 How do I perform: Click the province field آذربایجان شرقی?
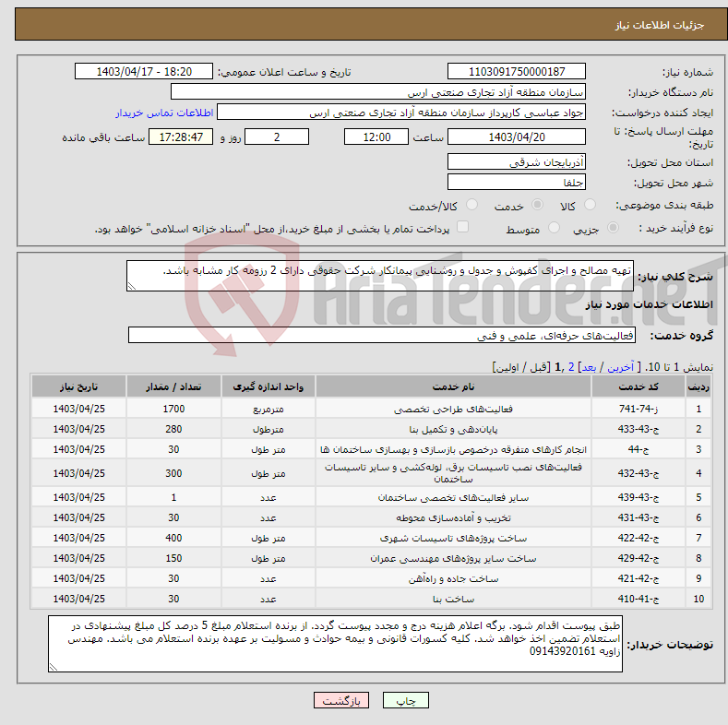pyautogui.click(x=517, y=161)
